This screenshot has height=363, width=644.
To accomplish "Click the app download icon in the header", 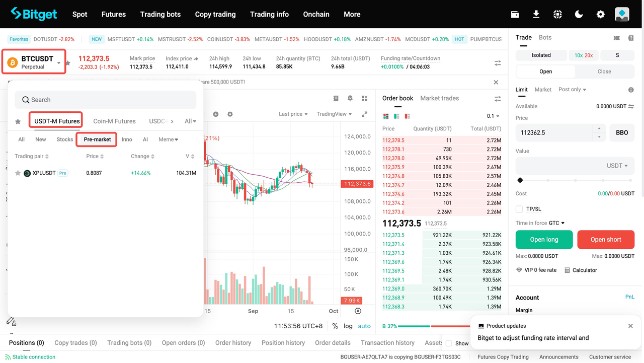I will (x=536, y=14).
